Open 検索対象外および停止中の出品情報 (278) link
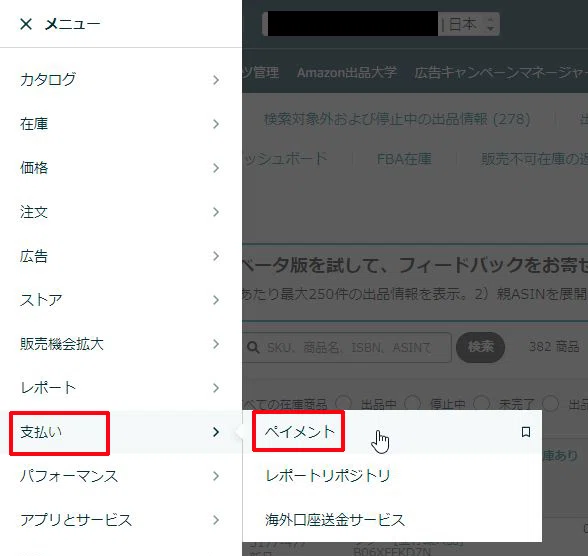 397,119
